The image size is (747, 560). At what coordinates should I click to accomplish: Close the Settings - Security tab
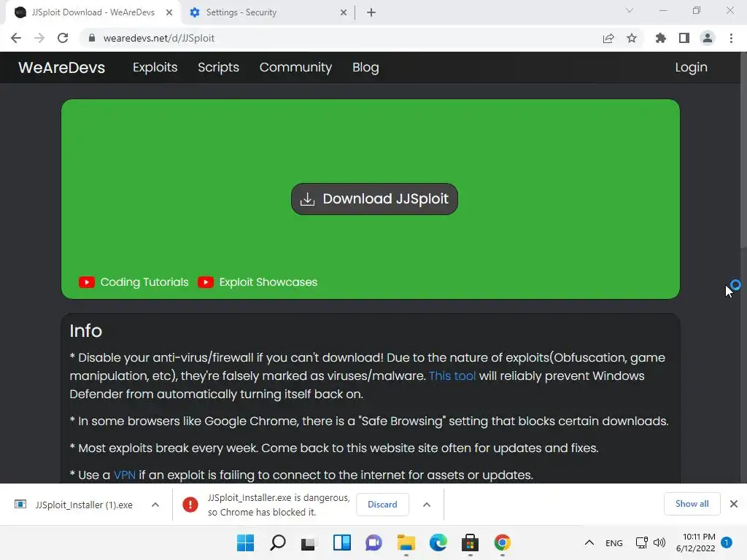coord(344,12)
